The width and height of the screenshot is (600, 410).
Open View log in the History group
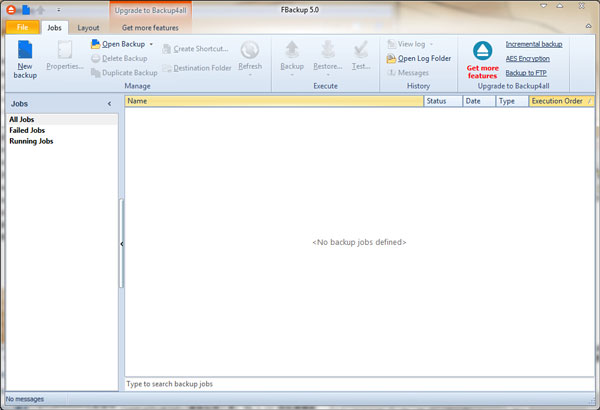[x=406, y=44]
